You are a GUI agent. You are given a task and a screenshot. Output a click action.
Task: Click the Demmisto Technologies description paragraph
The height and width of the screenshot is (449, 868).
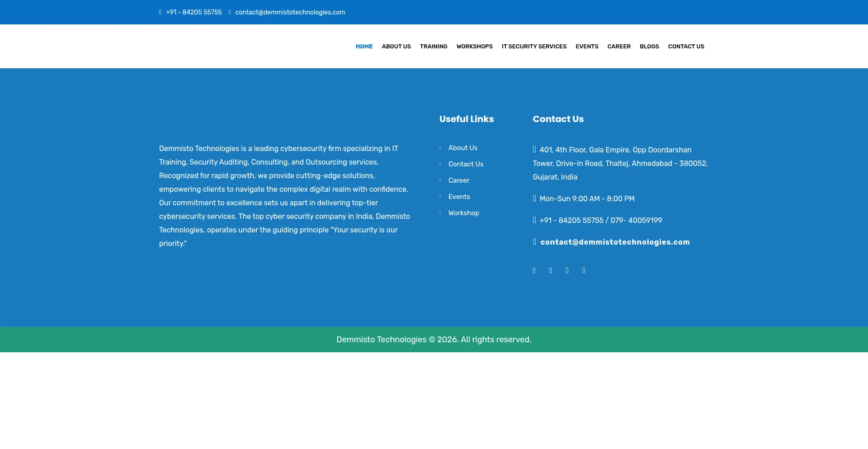[285, 196]
